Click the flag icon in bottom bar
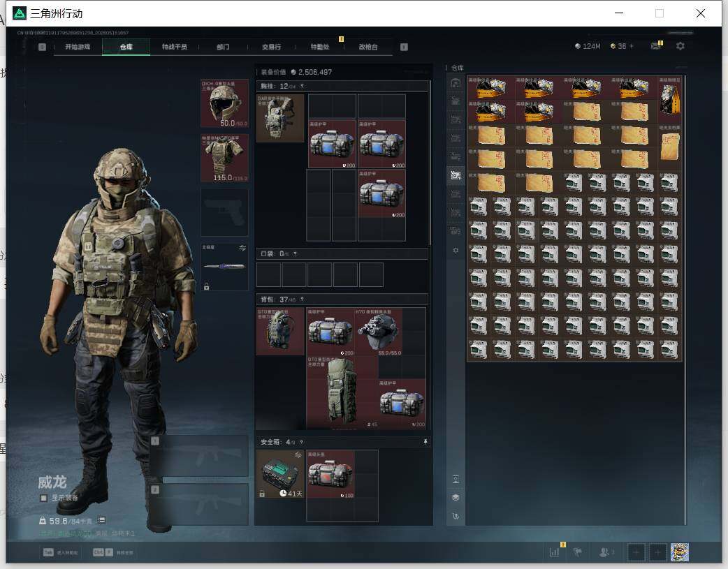Screen dimensions: 728x569 [x=578, y=552]
